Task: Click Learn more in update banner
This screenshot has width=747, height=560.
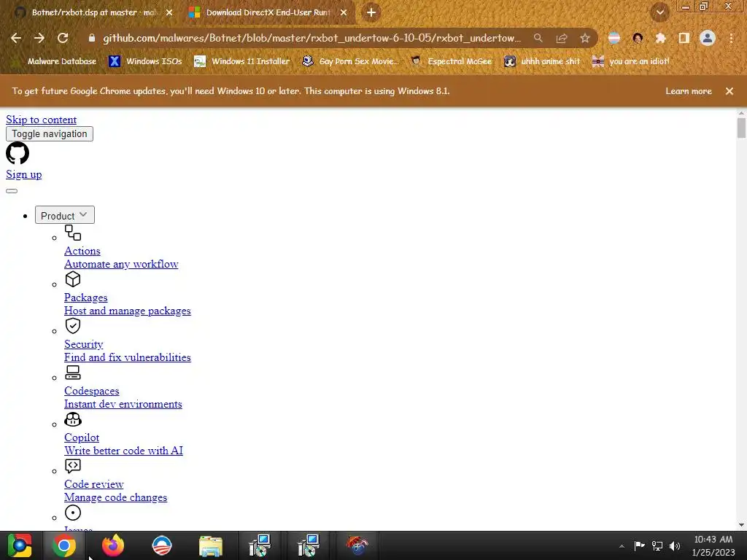Action: (689, 91)
